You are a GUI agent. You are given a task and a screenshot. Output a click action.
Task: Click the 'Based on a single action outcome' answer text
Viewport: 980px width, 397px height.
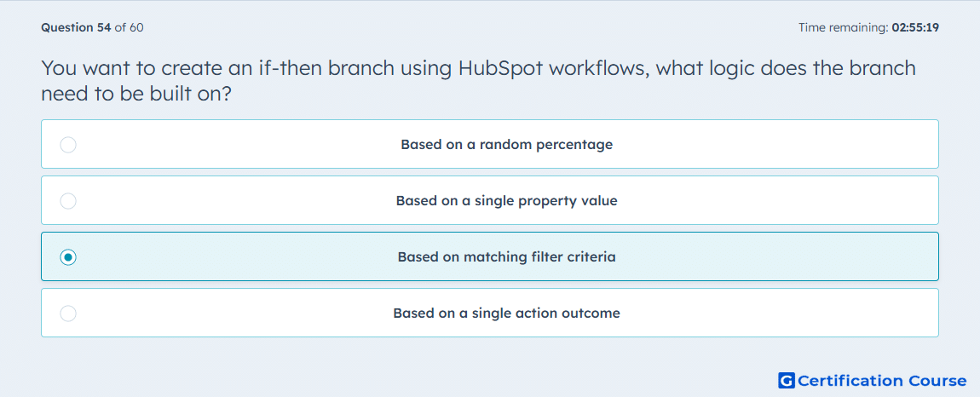tap(507, 314)
